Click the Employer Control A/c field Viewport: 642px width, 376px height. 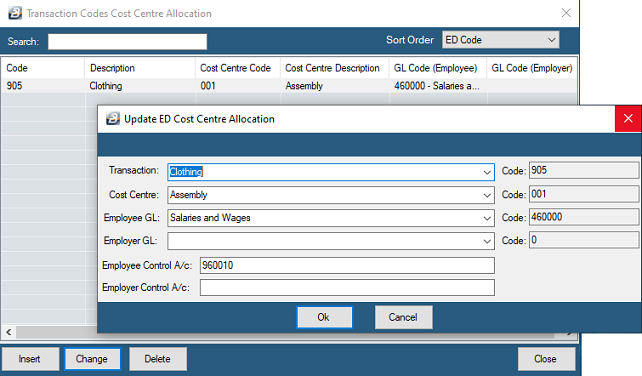coord(347,288)
